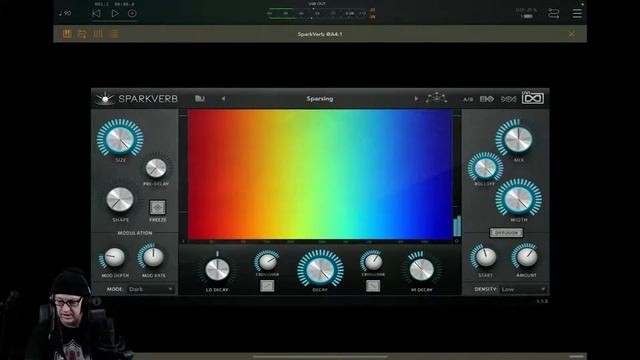
Task: Click the Shape knob
Action: 120,200
